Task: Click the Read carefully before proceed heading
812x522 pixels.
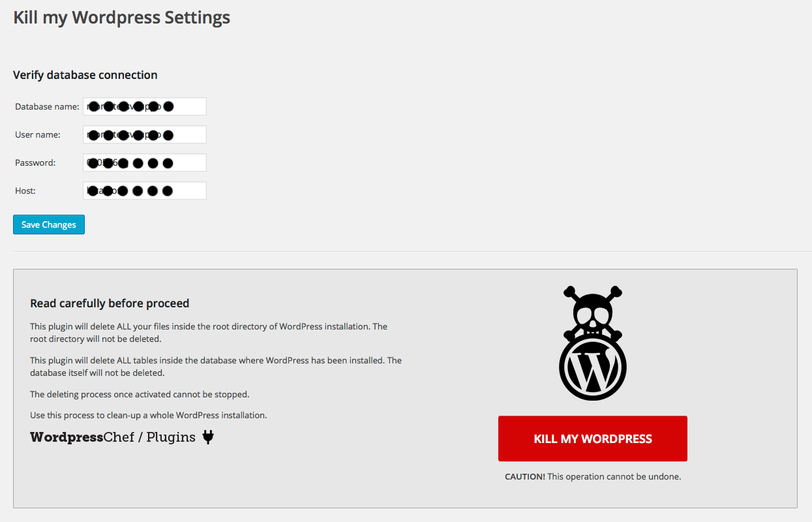Action: pyautogui.click(x=110, y=303)
